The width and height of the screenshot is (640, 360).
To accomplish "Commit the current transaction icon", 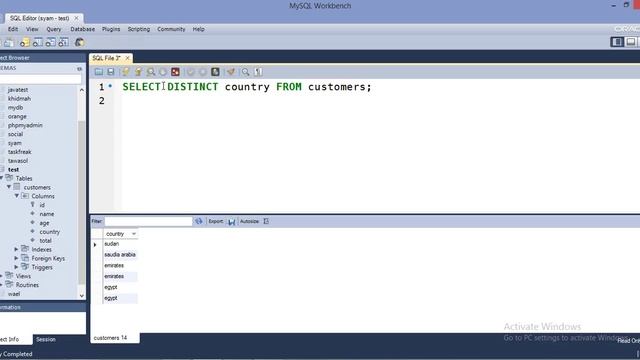I will tap(190, 72).
